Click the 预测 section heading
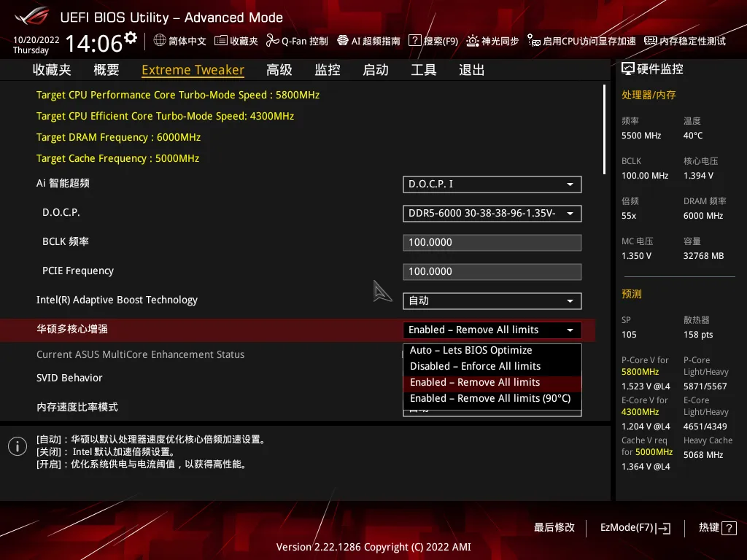This screenshot has width=747, height=560. click(x=631, y=294)
